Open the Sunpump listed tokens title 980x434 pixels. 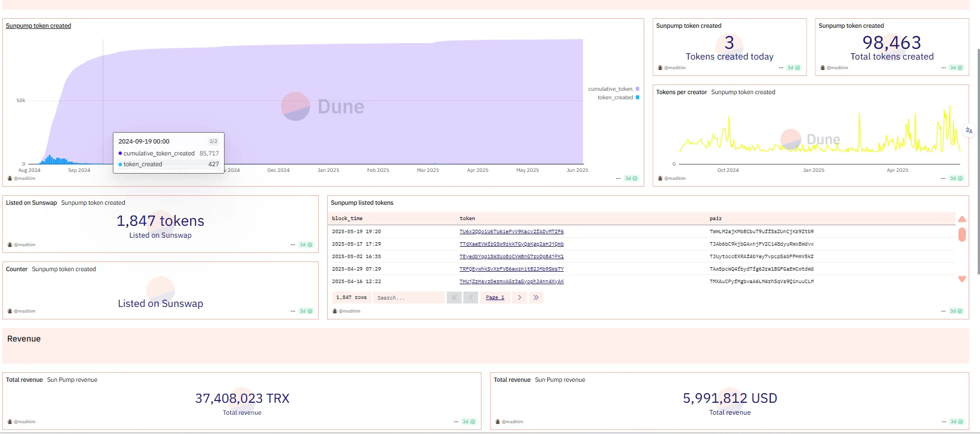[362, 203]
